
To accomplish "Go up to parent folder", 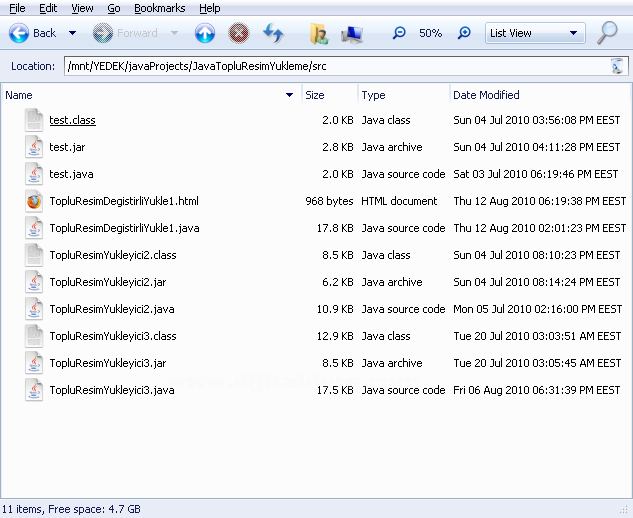I will click(x=205, y=33).
